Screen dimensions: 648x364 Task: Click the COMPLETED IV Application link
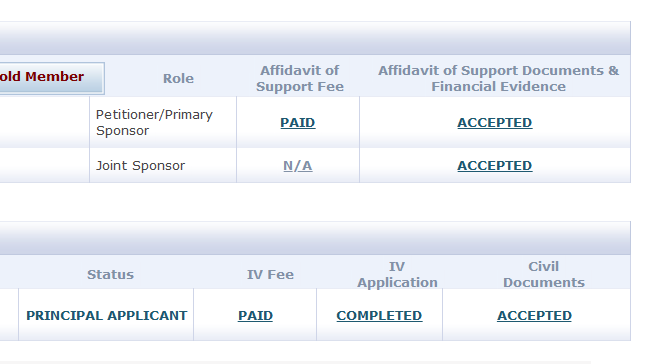[x=379, y=316]
